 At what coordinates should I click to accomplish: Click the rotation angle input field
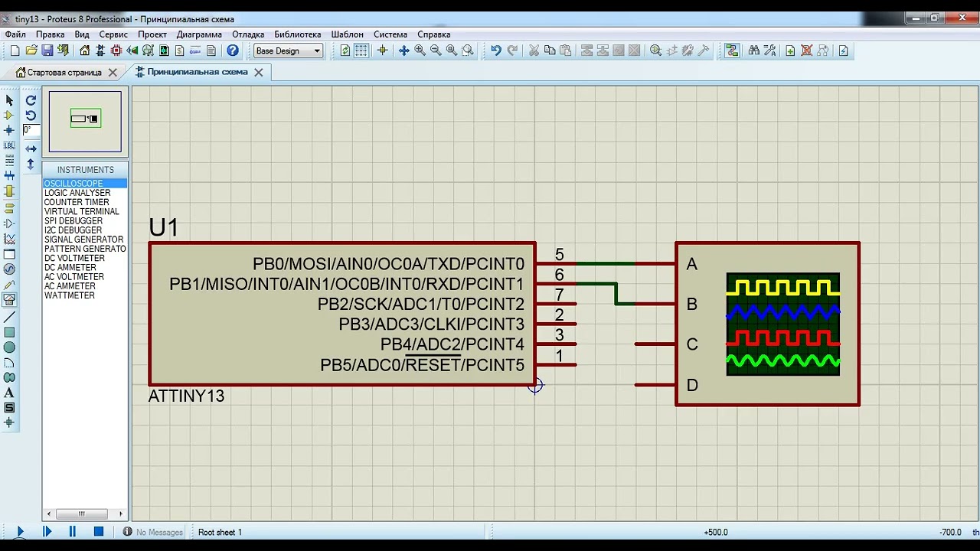tap(31, 130)
